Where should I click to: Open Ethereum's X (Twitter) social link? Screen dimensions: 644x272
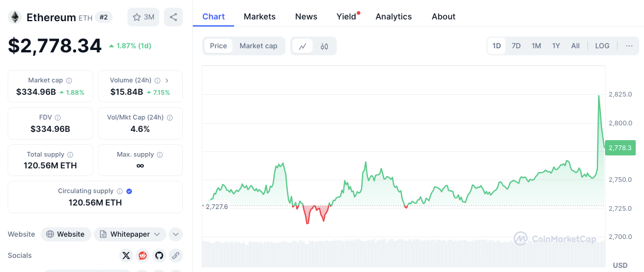(x=126, y=256)
